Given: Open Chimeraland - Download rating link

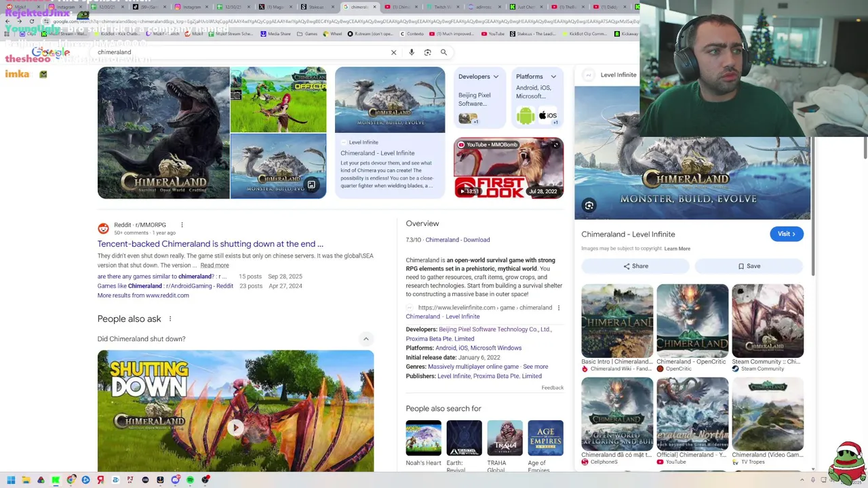Looking at the screenshot, I should pos(458,240).
